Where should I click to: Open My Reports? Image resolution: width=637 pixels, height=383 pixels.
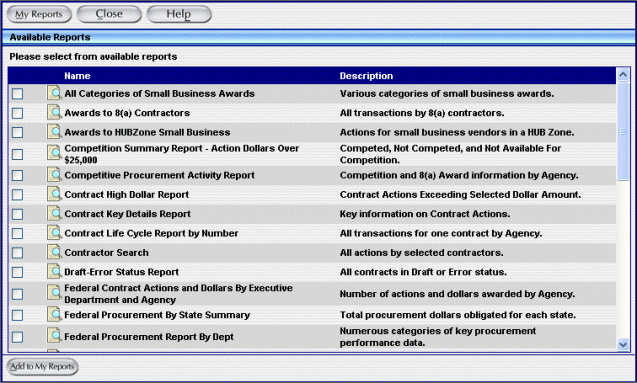tap(39, 14)
